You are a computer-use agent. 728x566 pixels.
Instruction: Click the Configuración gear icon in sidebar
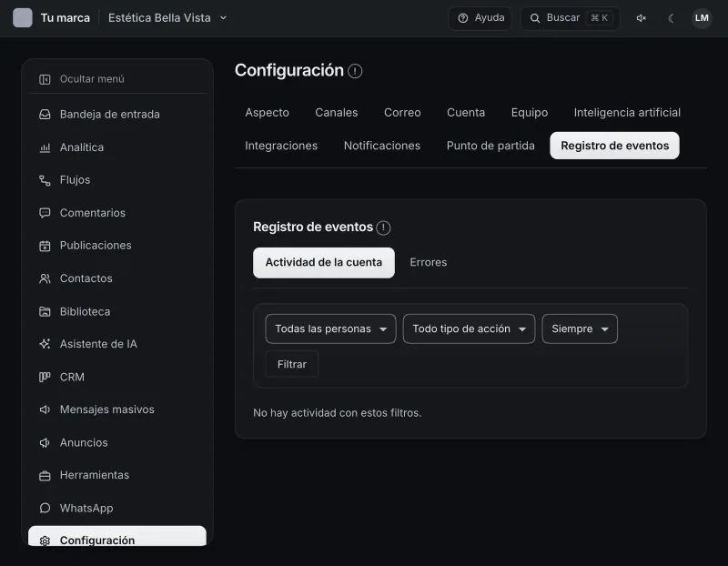click(45, 541)
